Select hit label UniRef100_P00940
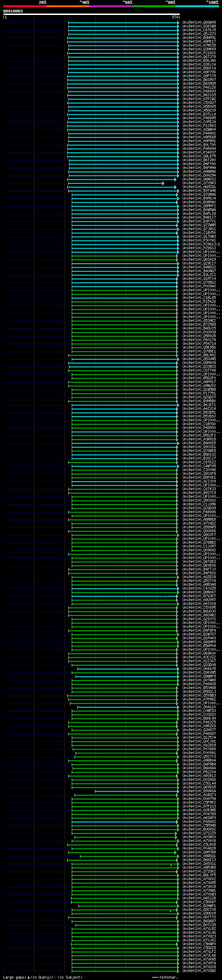This screenshot has height=980, width=222. (199, 286)
